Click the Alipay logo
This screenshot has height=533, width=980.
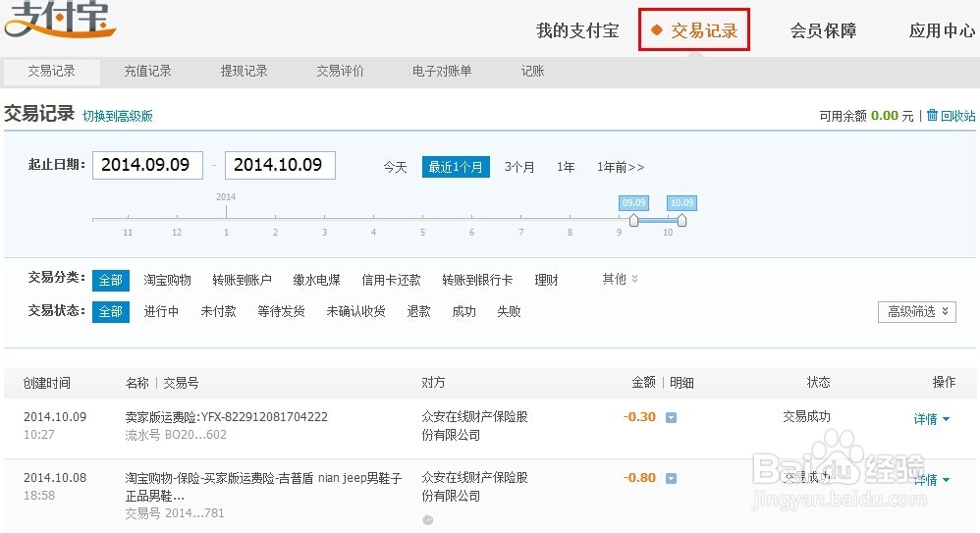coord(59,20)
